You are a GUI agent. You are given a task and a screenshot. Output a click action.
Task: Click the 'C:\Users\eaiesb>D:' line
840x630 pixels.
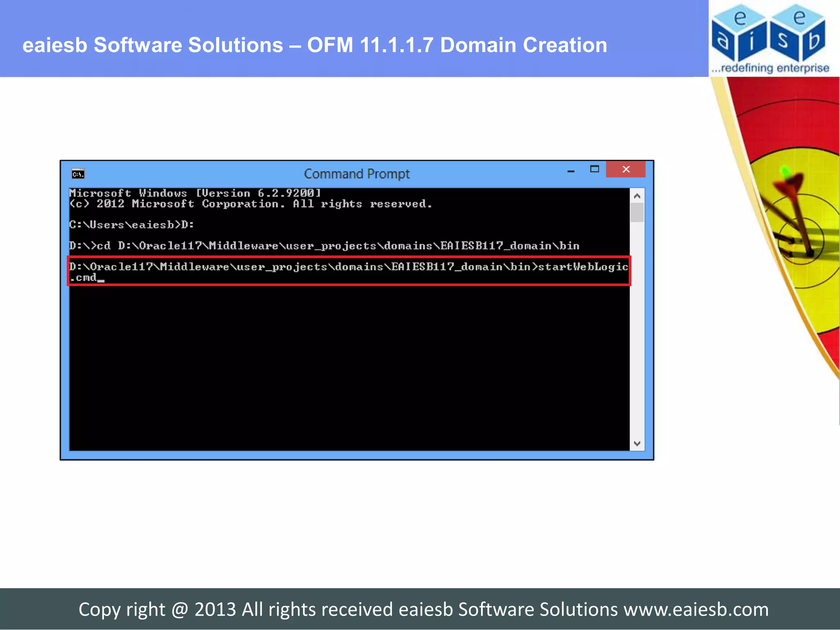[x=132, y=225]
